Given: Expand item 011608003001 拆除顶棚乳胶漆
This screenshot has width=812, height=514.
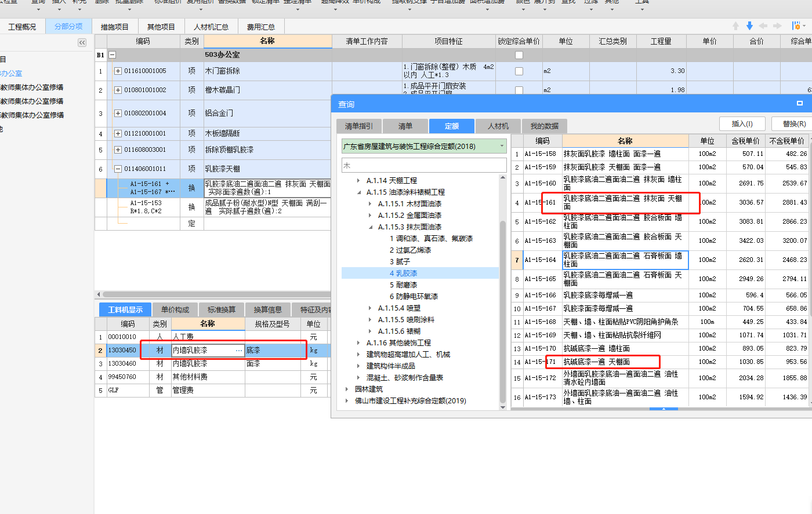Looking at the screenshot, I should [x=118, y=150].
